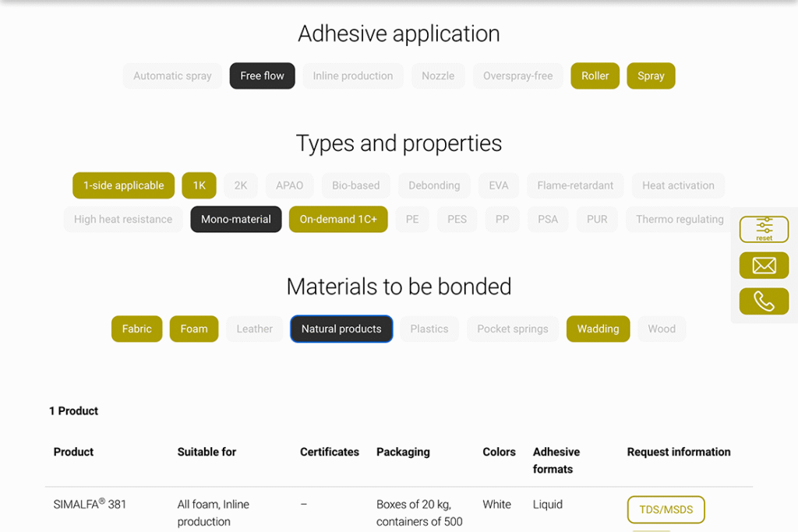Click the phone call icon
The height and width of the screenshot is (532, 798).
coord(764,301)
